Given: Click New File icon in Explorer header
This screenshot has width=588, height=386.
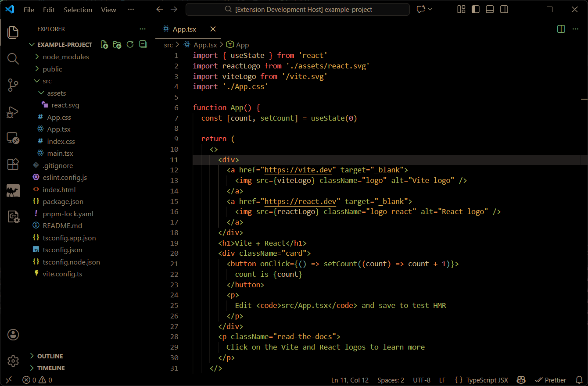Looking at the screenshot, I should [x=104, y=44].
